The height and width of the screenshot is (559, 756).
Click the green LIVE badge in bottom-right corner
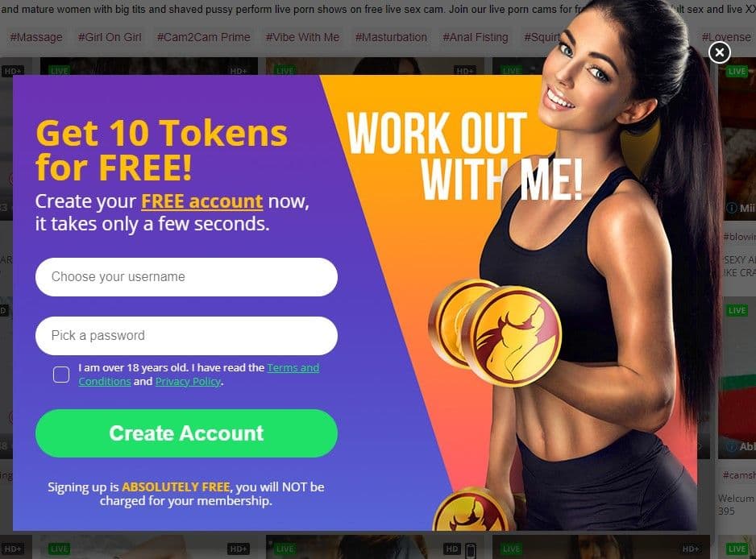(737, 549)
